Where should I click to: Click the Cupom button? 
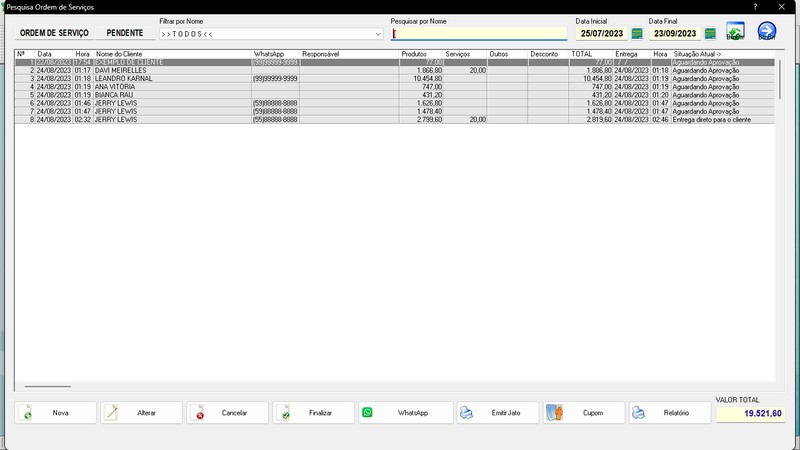pos(584,413)
